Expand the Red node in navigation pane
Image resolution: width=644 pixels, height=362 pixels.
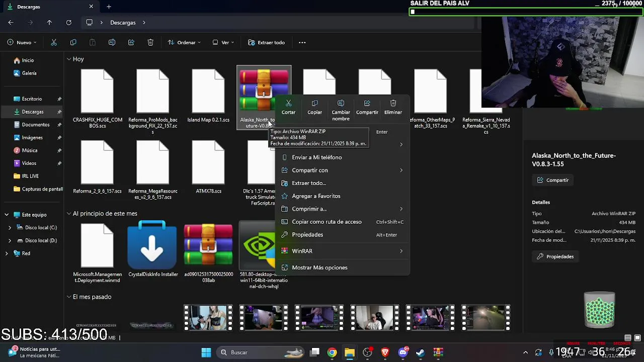(7, 253)
